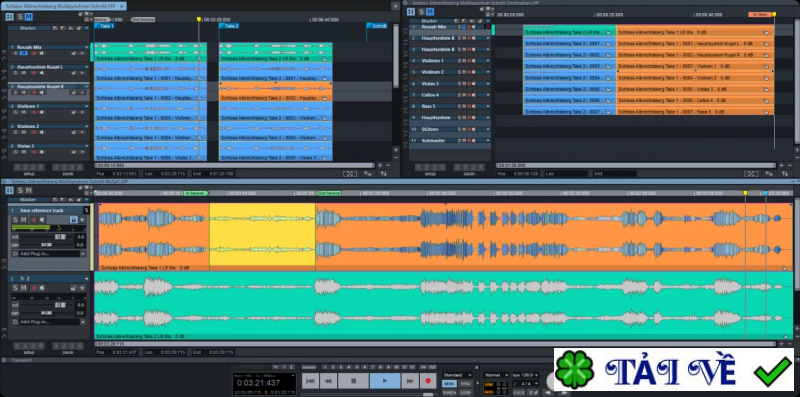Image resolution: width=800 pixels, height=397 pixels.
Task: Expand Submaster track menu in destination window
Action: coord(488,140)
